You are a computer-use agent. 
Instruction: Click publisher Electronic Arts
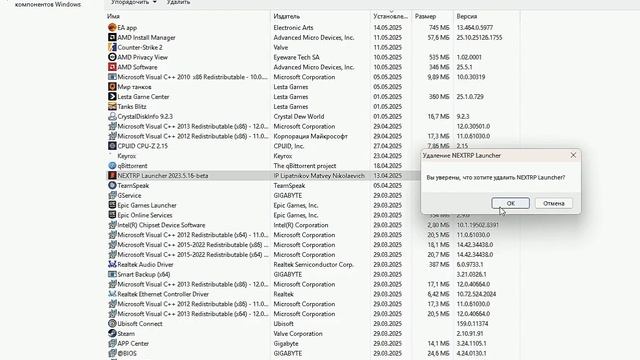point(293,27)
